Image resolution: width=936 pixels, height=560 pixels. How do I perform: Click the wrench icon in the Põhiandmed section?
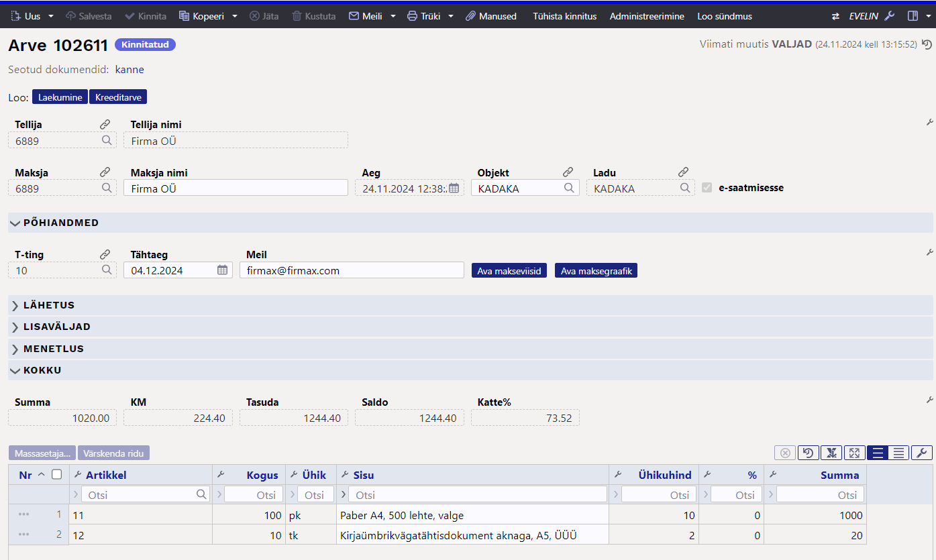(x=930, y=252)
